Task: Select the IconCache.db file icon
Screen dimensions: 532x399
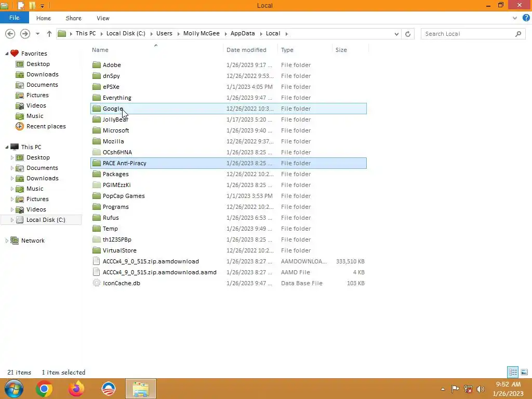Action: tap(97, 283)
